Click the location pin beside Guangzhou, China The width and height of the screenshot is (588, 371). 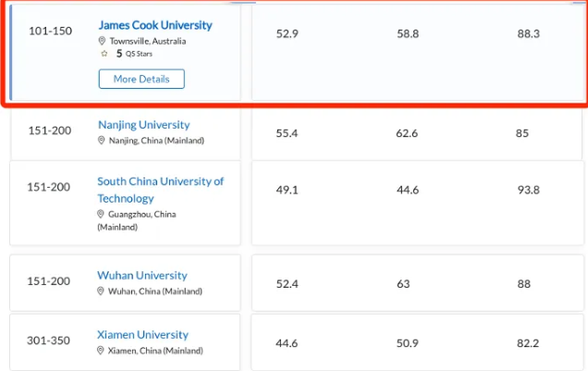click(x=101, y=215)
